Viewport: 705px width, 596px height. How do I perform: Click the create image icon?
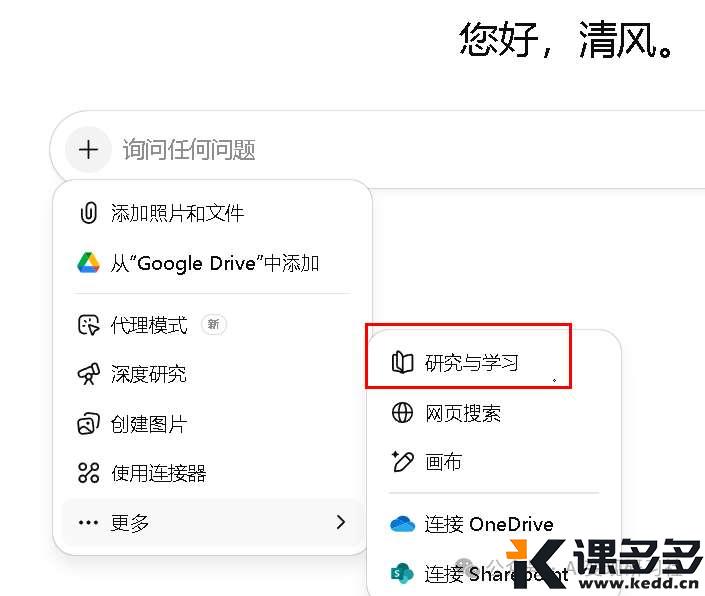point(89,424)
